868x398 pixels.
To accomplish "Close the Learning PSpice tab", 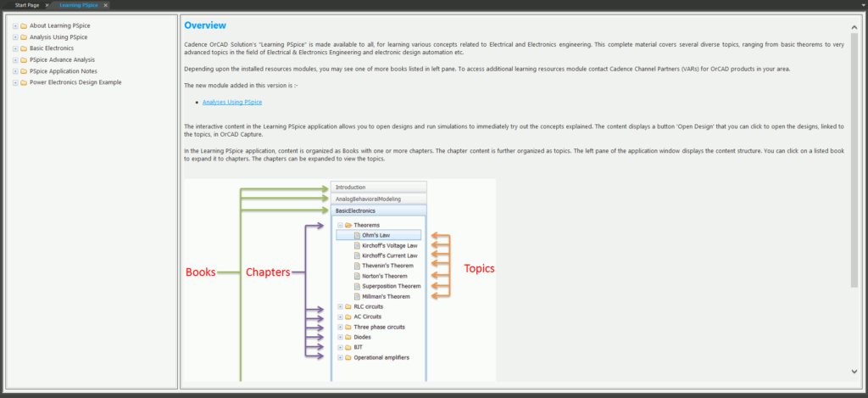I will 105,5.
